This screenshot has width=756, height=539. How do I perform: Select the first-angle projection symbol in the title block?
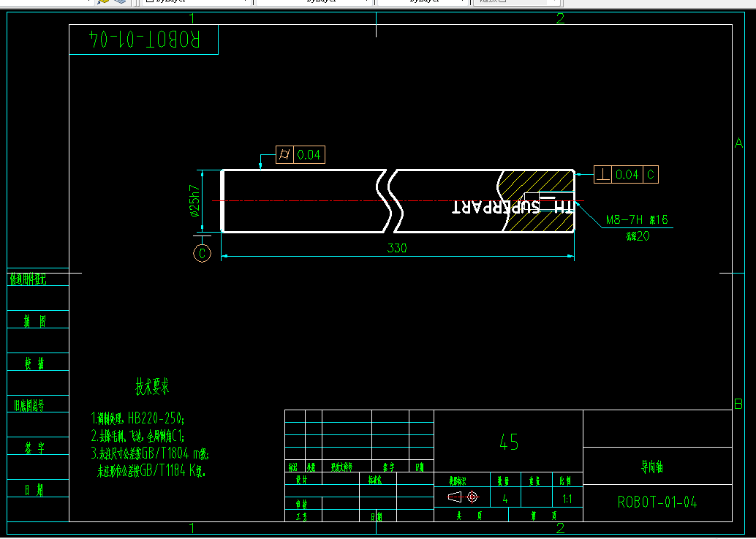click(462, 497)
